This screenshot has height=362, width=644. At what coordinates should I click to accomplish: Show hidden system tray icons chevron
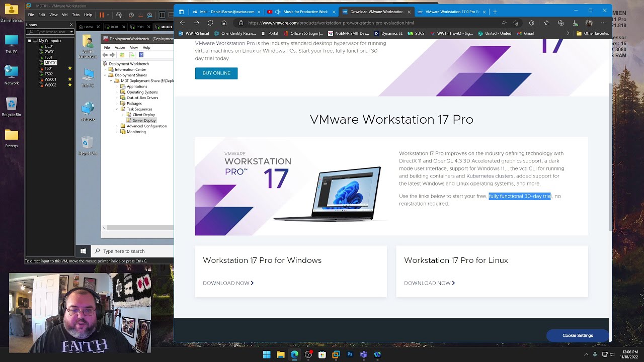(586, 354)
